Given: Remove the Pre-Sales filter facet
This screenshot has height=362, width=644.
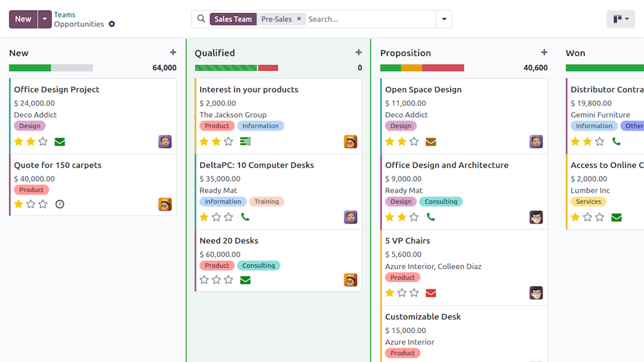Looking at the screenshot, I should tap(299, 19).
